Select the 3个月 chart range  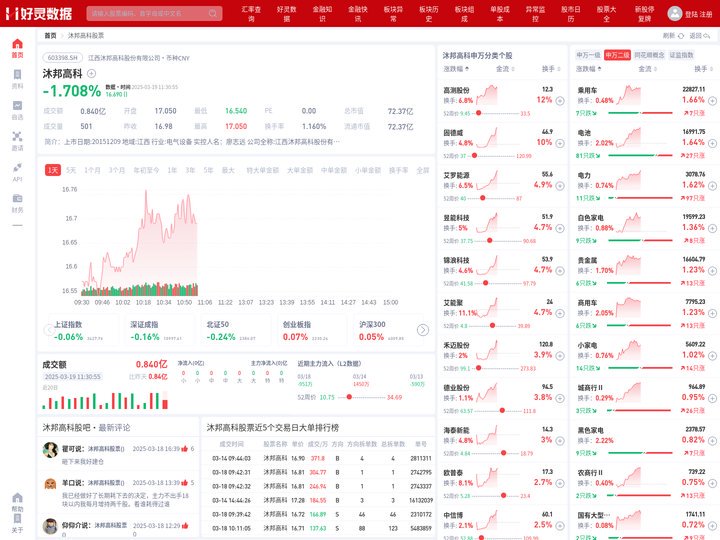coord(117,170)
